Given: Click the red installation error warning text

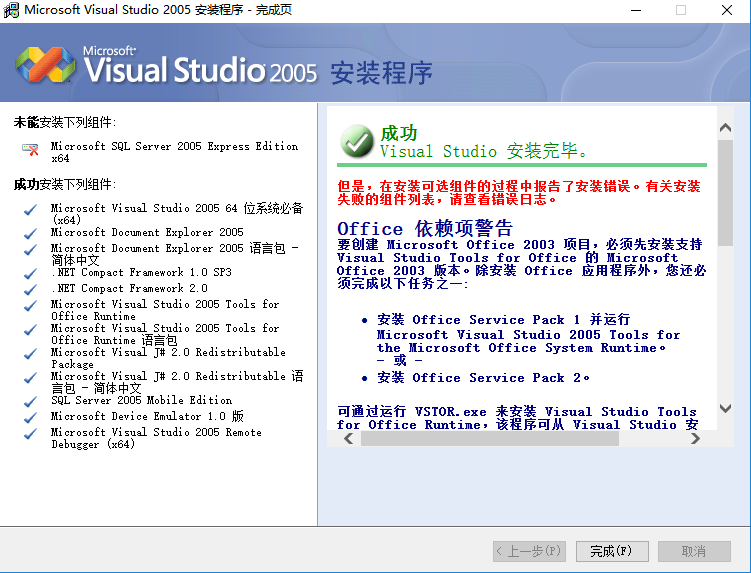Looking at the screenshot, I should 519,193.
